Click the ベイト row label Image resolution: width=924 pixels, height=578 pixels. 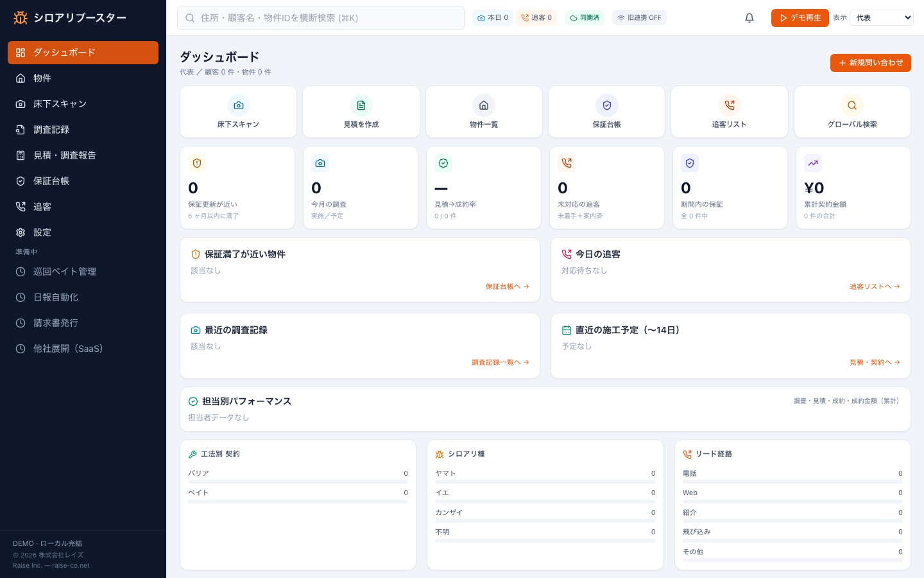(x=198, y=493)
